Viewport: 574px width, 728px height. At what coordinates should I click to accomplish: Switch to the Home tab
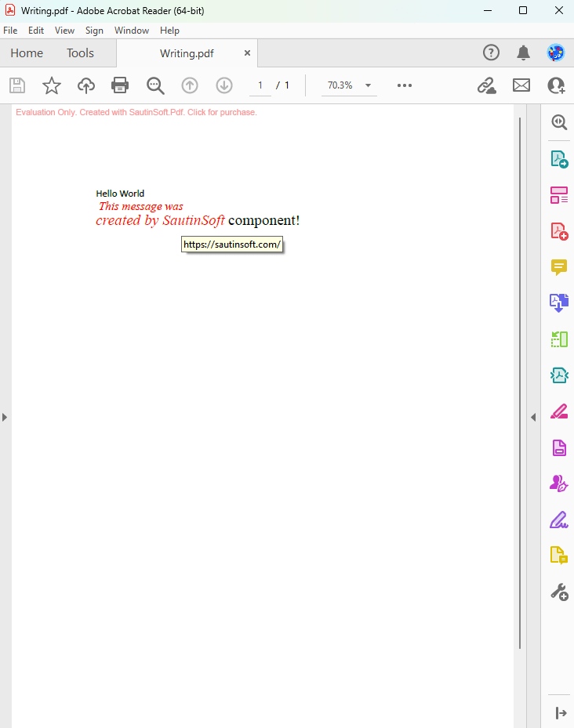click(27, 53)
